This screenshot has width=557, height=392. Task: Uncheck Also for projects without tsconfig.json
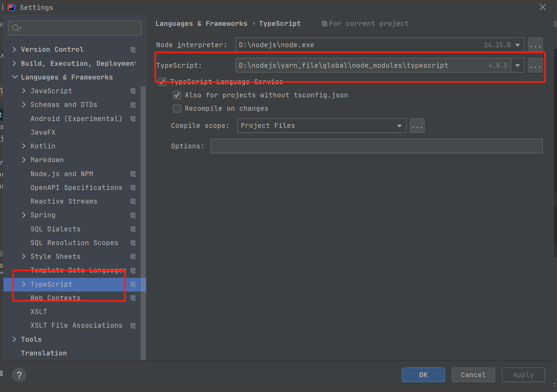tap(177, 95)
